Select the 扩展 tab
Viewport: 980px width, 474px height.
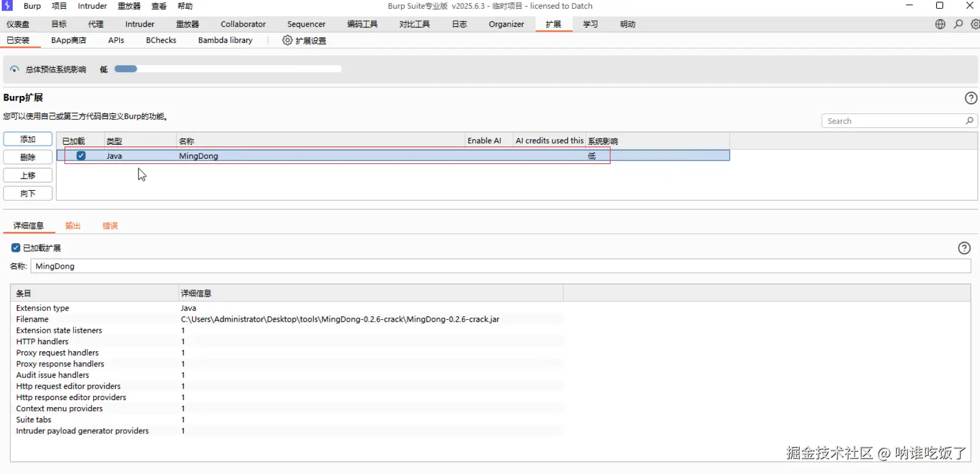tap(553, 24)
